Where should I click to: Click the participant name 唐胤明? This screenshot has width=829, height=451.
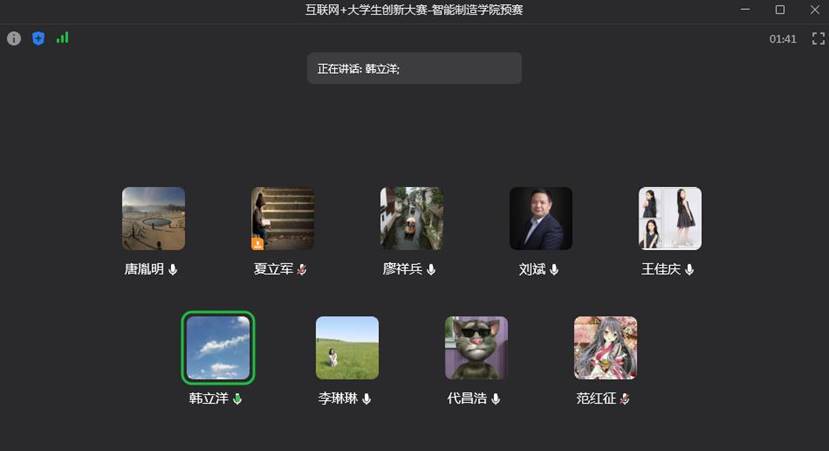(144, 269)
